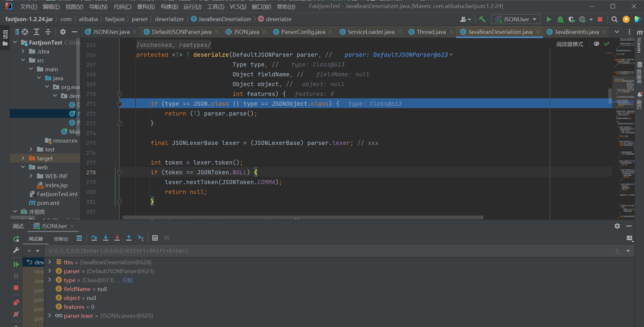
Task: Switch to the 控制台 console tab
Action: [61, 239]
